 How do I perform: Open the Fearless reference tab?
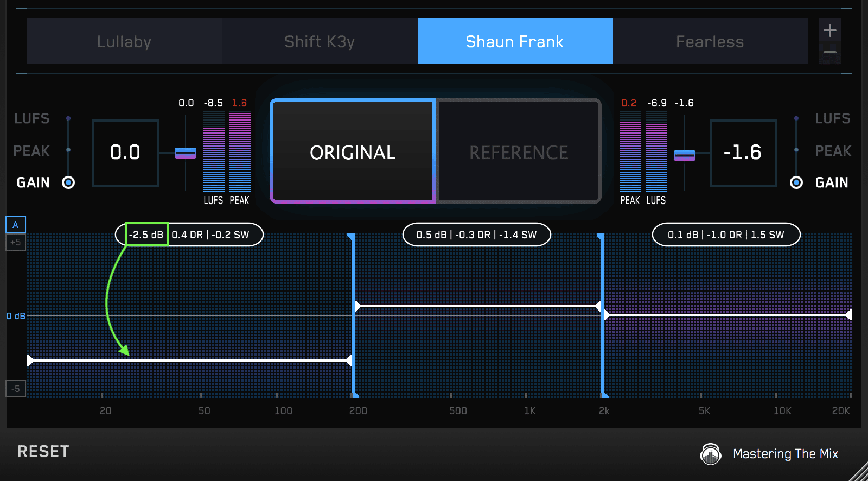(x=710, y=41)
